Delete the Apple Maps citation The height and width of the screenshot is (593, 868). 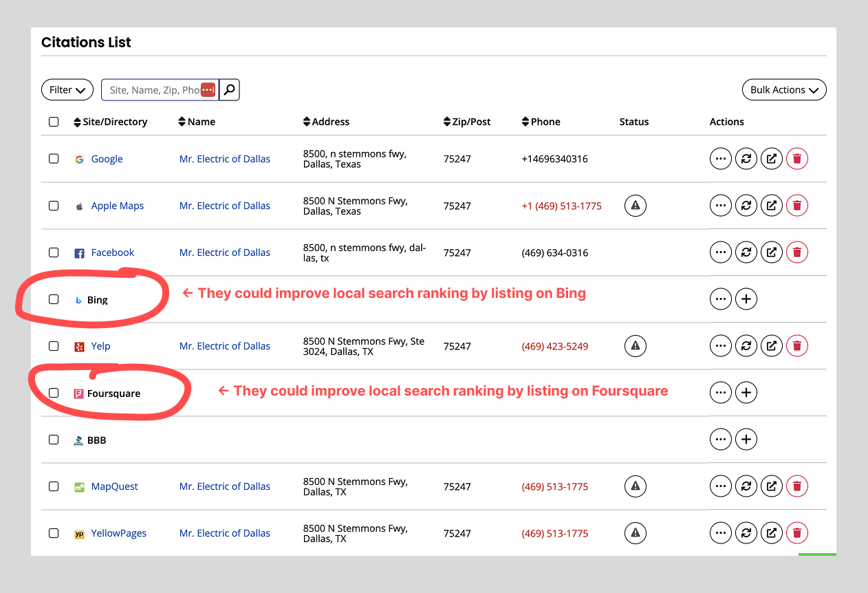[797, 206]
